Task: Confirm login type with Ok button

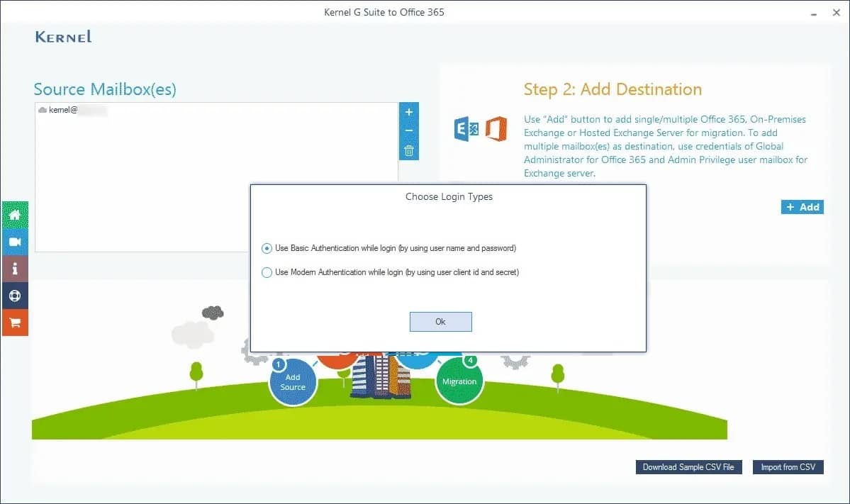Action: point(441,322)
